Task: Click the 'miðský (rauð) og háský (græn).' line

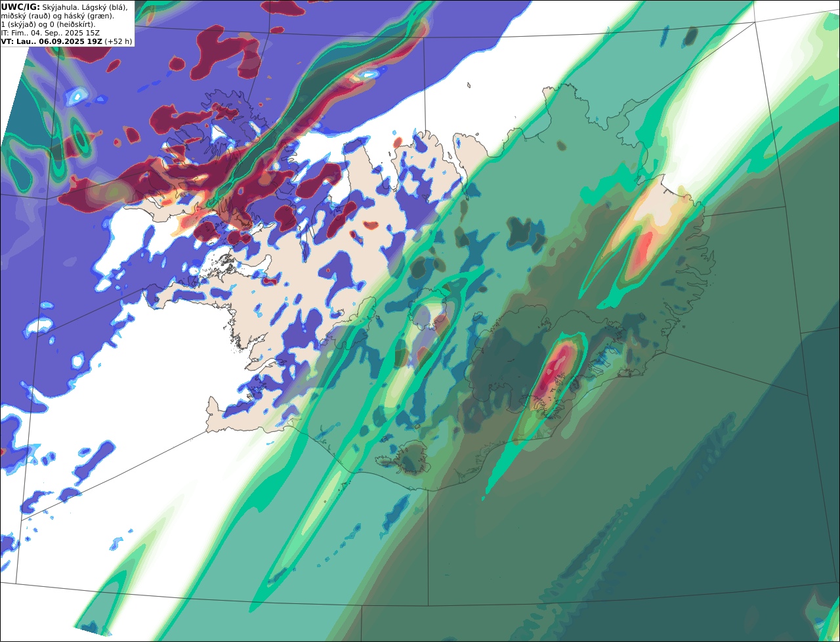Action: pos(57,16)
